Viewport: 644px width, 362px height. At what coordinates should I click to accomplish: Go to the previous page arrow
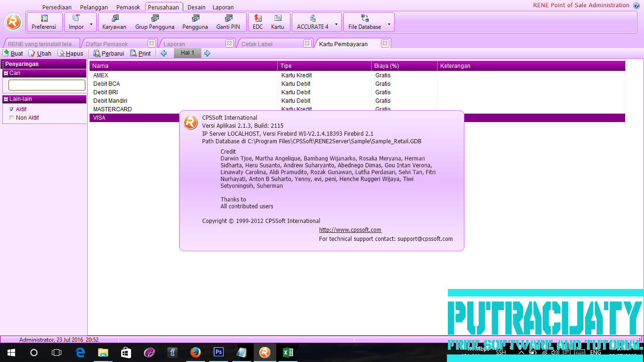click(164, 53)
